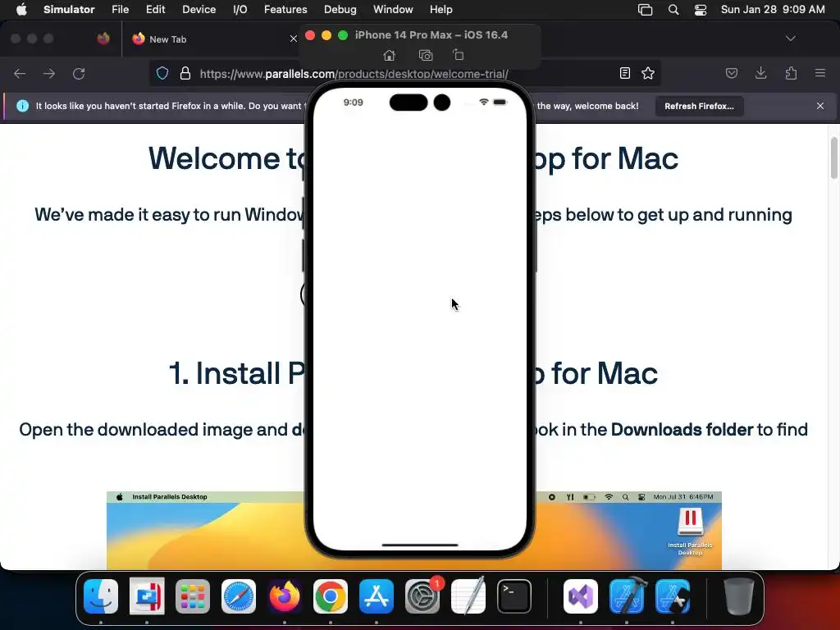
Task: Reload the Firefox page
Action: click(79, 73)
